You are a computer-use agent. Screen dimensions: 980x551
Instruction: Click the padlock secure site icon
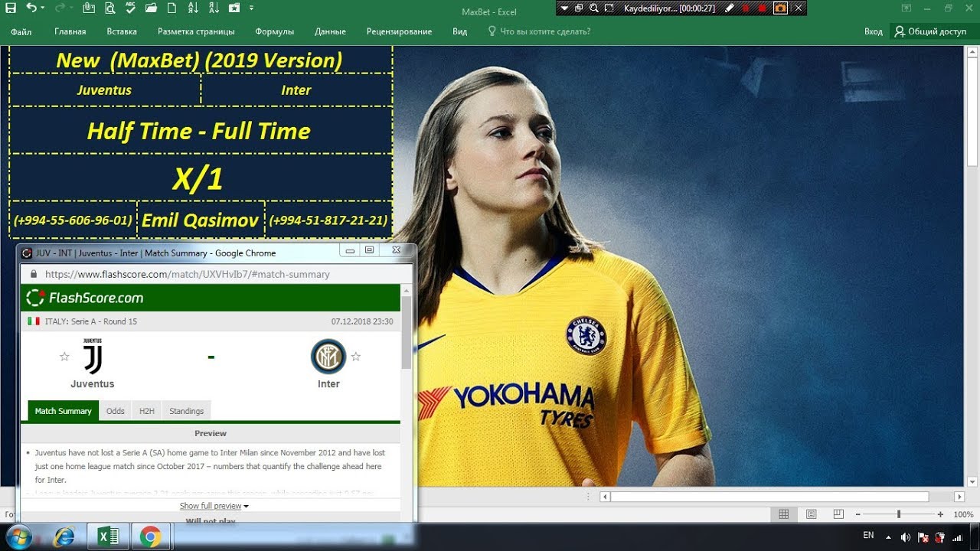pos(33,274)
